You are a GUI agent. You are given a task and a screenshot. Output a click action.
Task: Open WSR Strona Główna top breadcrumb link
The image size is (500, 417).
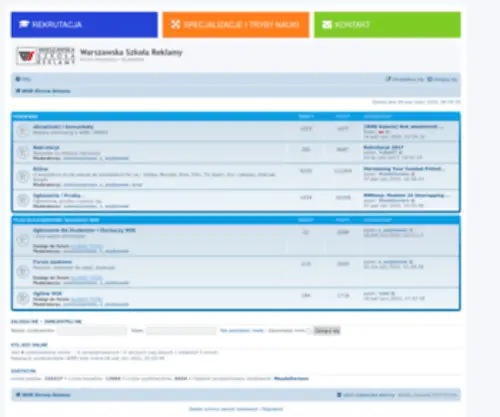coord(46,91)
